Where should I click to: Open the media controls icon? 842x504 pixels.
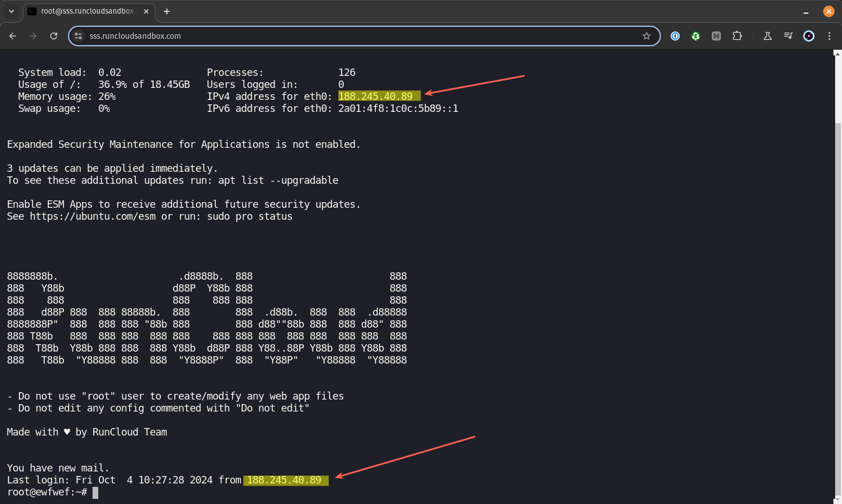pyautogui.click(x=788, y=36)
